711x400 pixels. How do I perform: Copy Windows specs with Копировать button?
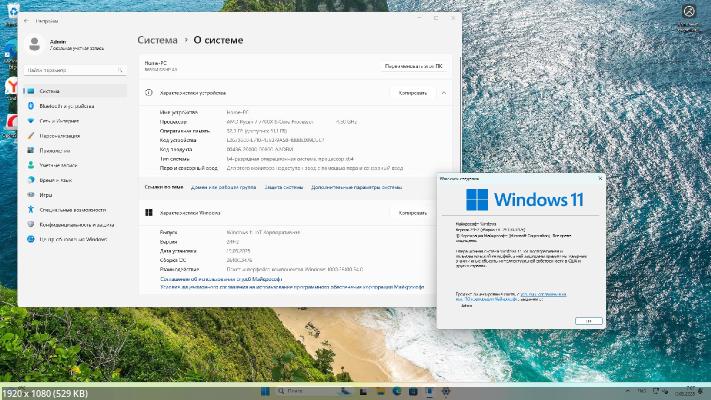click(413, 213)
